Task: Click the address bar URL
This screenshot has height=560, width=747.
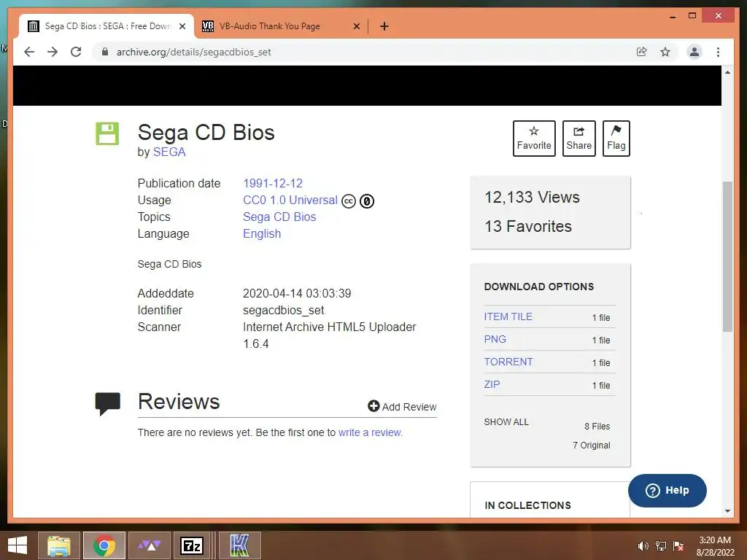Action: 193,52
